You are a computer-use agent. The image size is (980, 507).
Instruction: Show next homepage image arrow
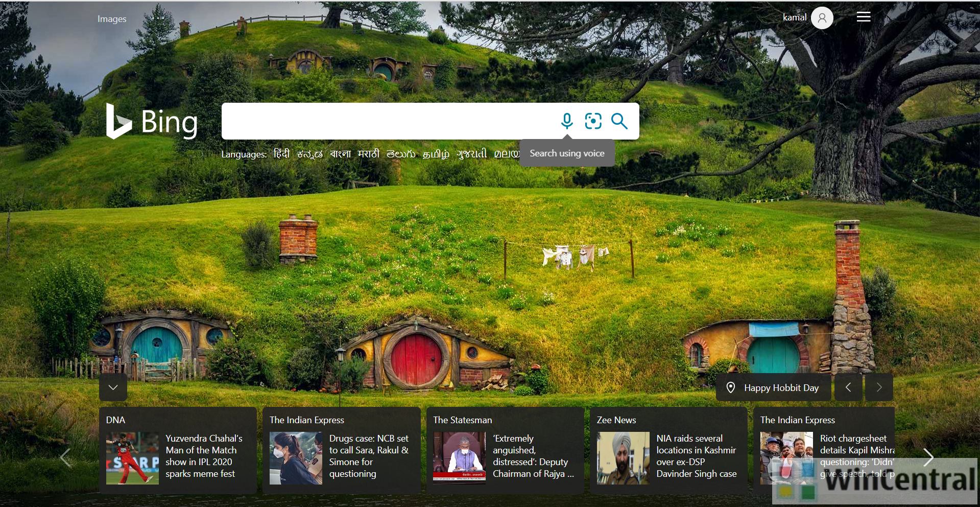[879, 387]
